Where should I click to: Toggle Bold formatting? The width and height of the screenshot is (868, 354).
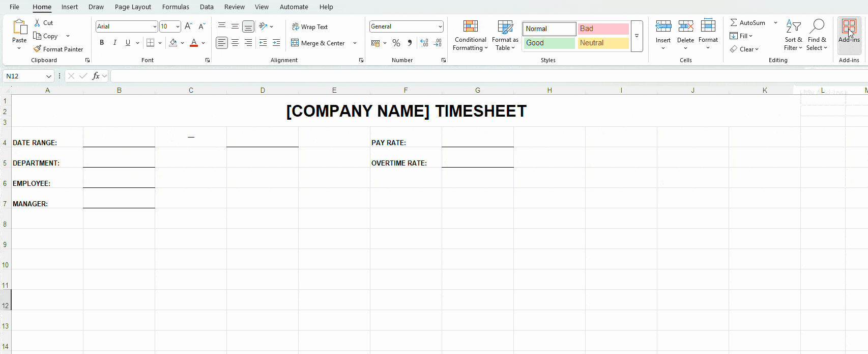102,43
